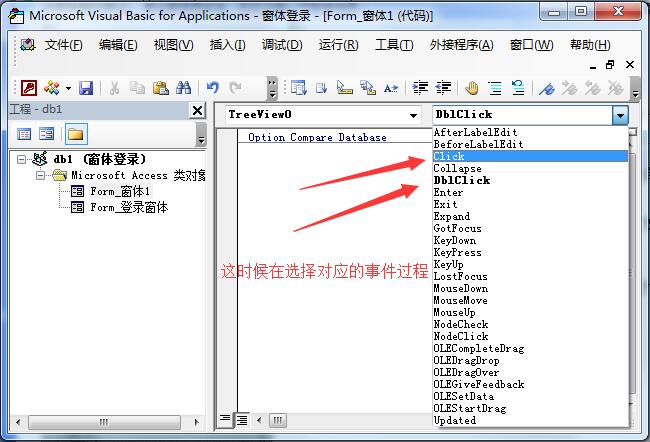Open the 文件(F) menu
This screenshot has height=442, width=650.
[63, 45]
